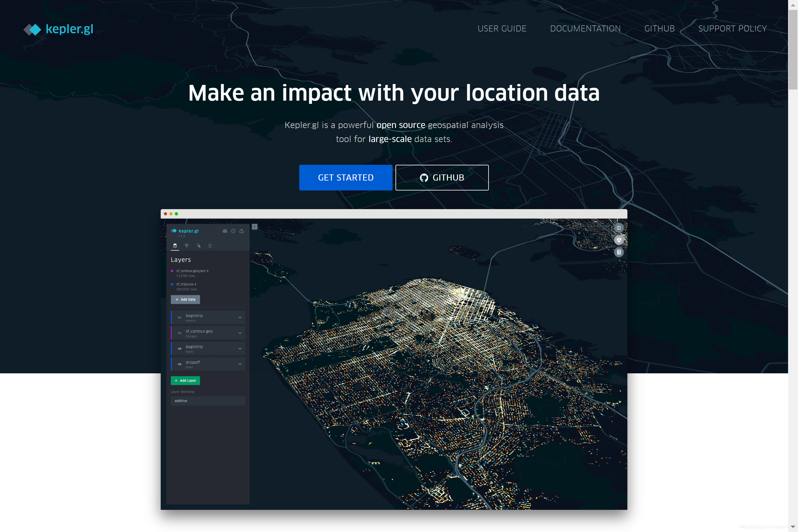Screen dimensions: 798x532
Task: Collapse the side panel with arrow button
Action: [x=254, y=227]
